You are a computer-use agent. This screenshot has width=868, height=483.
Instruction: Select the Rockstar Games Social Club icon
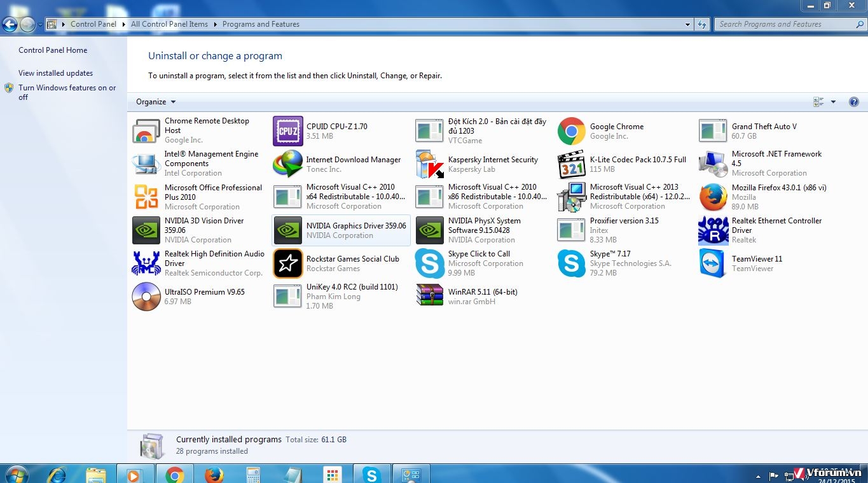[x=288, y=263]
